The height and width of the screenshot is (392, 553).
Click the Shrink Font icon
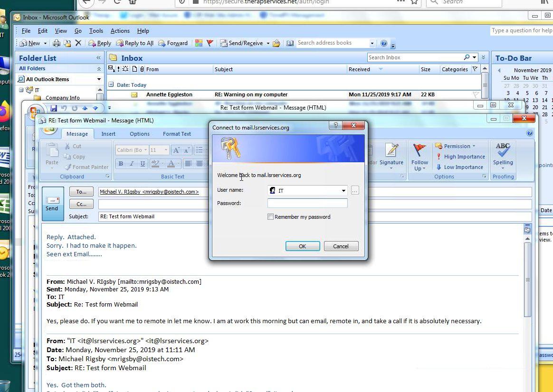pos(187,150)
